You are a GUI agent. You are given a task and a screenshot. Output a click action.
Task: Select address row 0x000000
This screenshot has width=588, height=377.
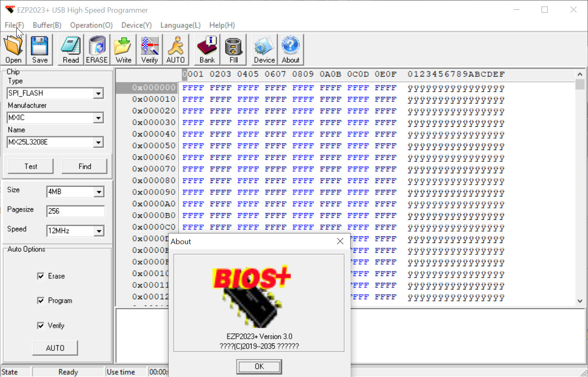click(154, 88)
